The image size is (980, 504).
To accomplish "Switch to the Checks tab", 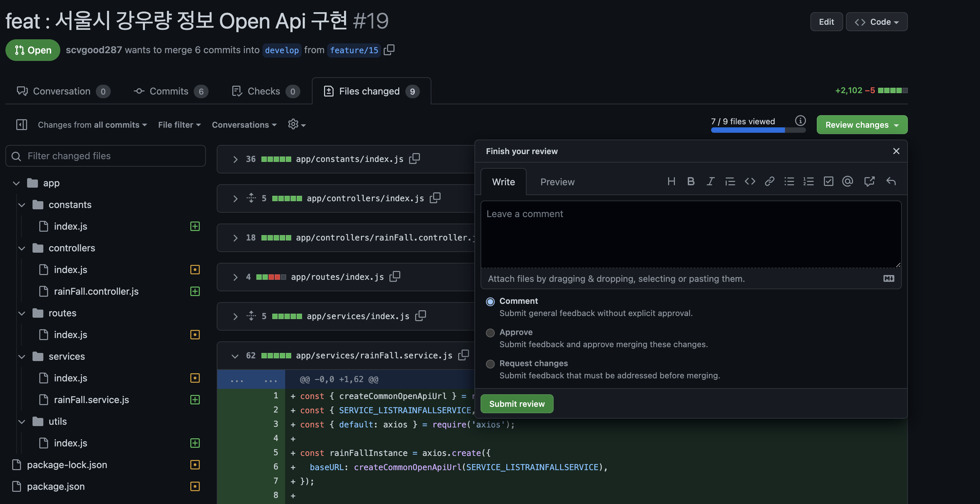I will (x=265, y=91).
